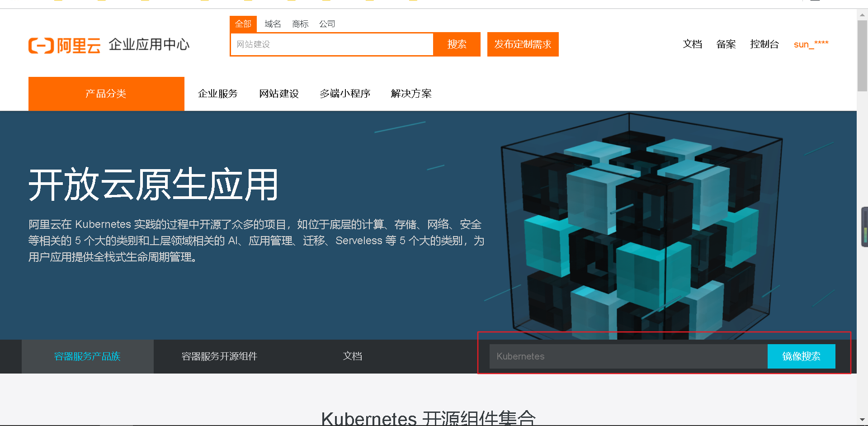Select the 全部 search tab
Screen dimensions: 868x426
[243, 24]
